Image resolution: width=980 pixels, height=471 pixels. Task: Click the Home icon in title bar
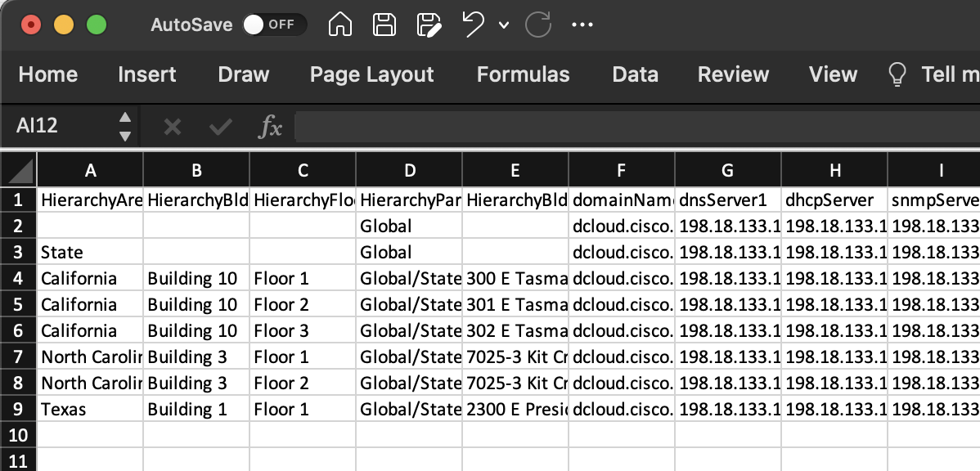point(340,25)
